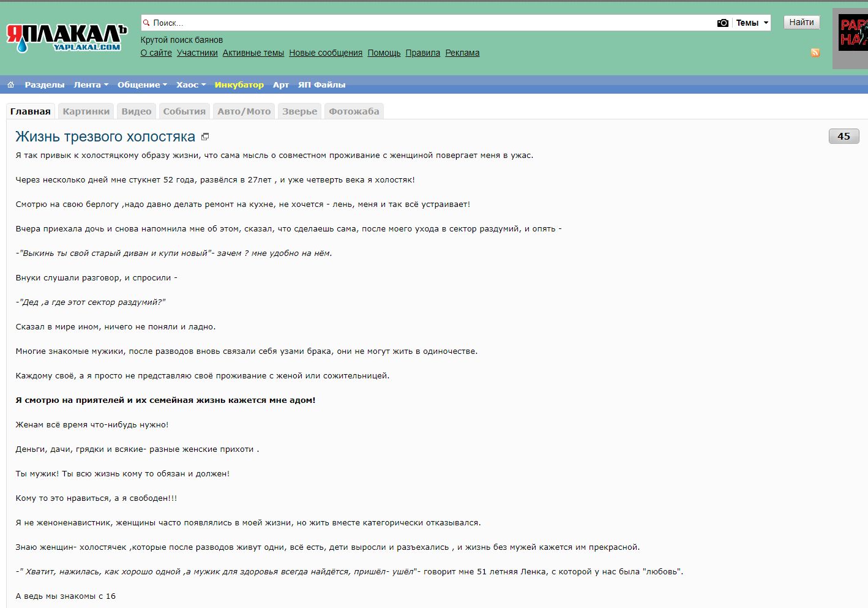
Task: Open ЯП Файлы section
Action: [322, 84]
